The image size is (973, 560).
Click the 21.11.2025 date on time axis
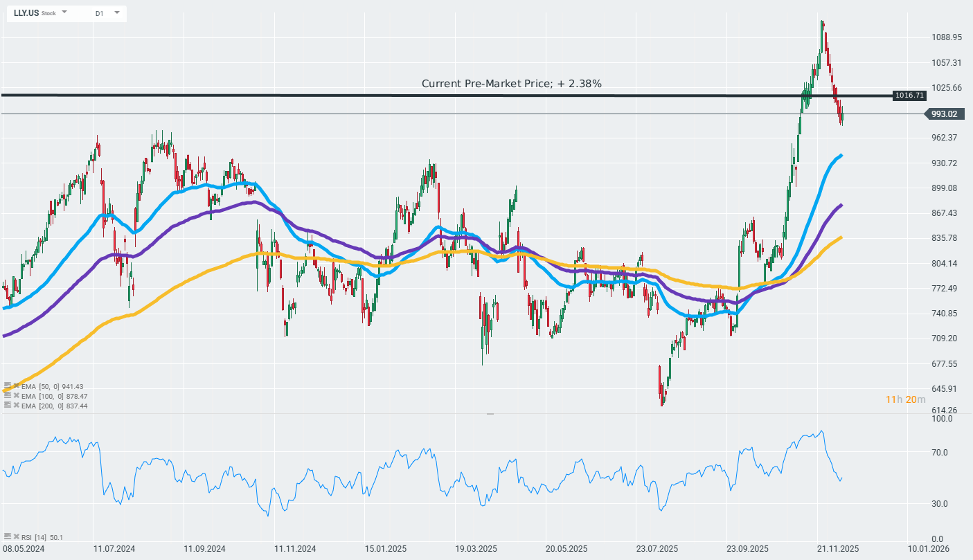[x=837, y=549]
